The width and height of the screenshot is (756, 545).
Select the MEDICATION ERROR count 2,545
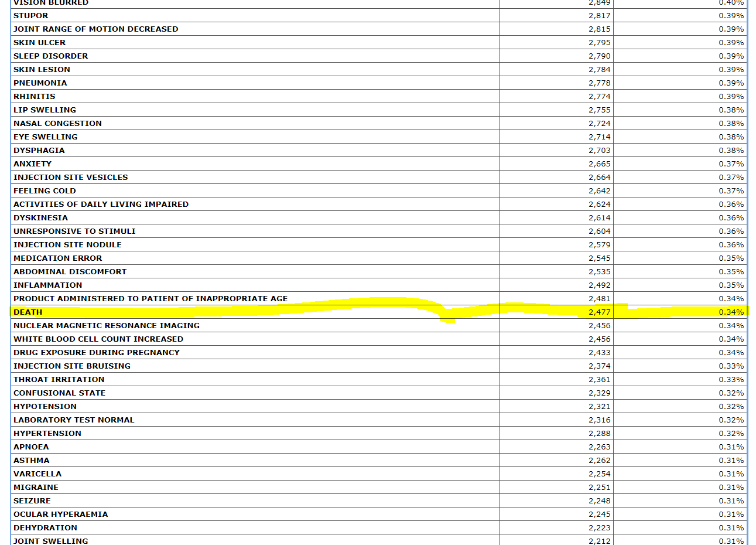(600, 258)
